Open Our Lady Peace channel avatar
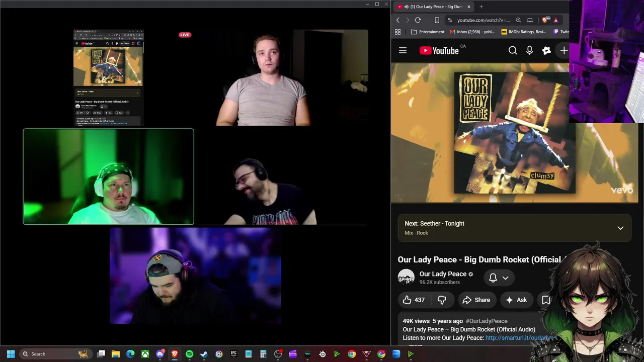This screenshot has height=362, width=644. pos(406,278)
